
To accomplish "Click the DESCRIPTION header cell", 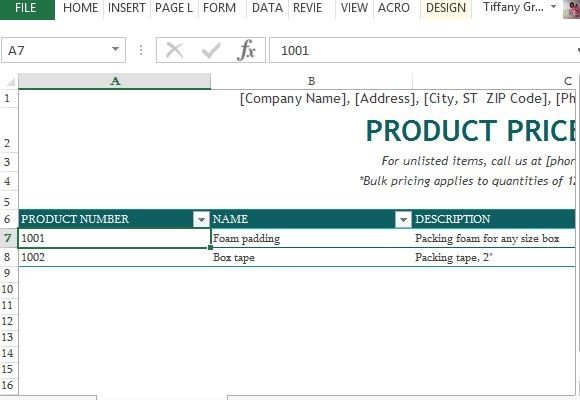I will [x=494, y=219].
